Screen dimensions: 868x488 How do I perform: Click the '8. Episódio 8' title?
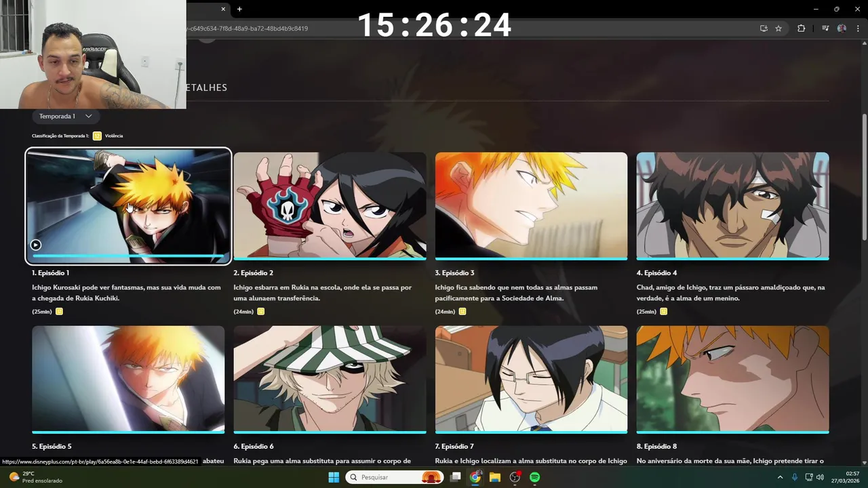point(656,447)
